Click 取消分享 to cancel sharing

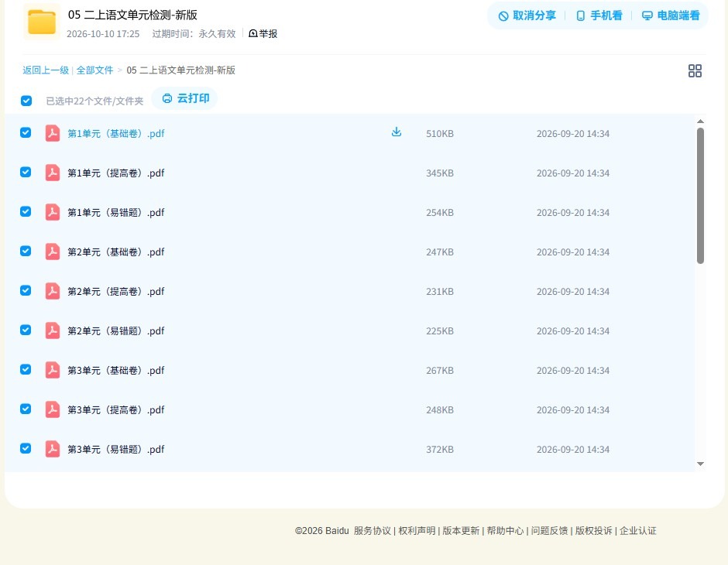pyautogui.click(x=527, y=15)
